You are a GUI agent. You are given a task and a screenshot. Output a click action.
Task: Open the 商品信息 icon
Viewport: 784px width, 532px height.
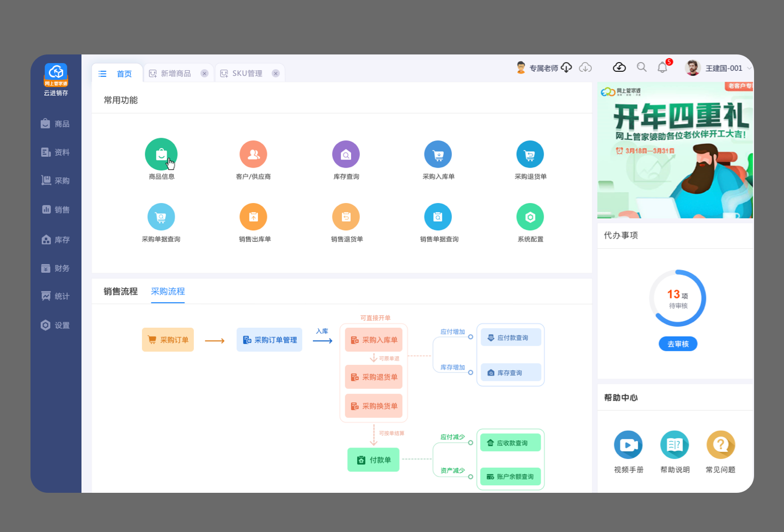[161, 155]
